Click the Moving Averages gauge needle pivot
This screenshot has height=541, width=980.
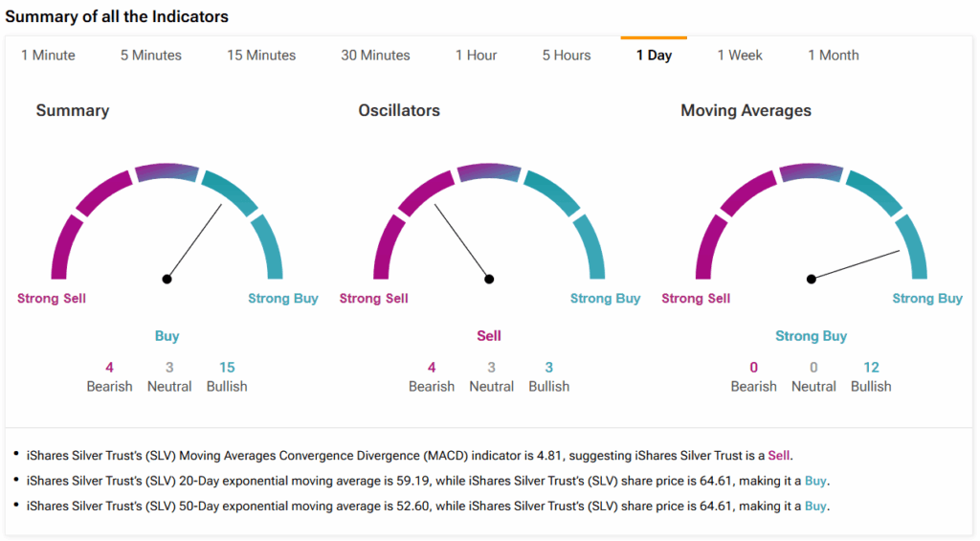(812, 279)
